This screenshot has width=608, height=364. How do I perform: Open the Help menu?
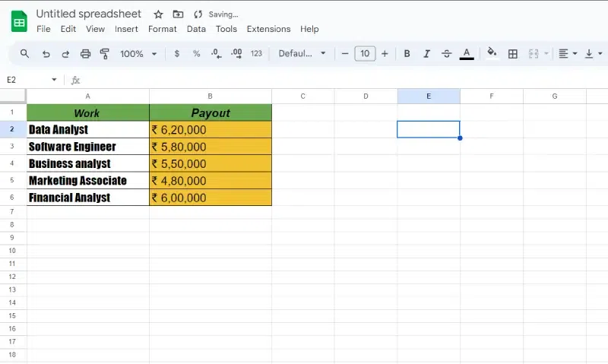pos(309,29)
